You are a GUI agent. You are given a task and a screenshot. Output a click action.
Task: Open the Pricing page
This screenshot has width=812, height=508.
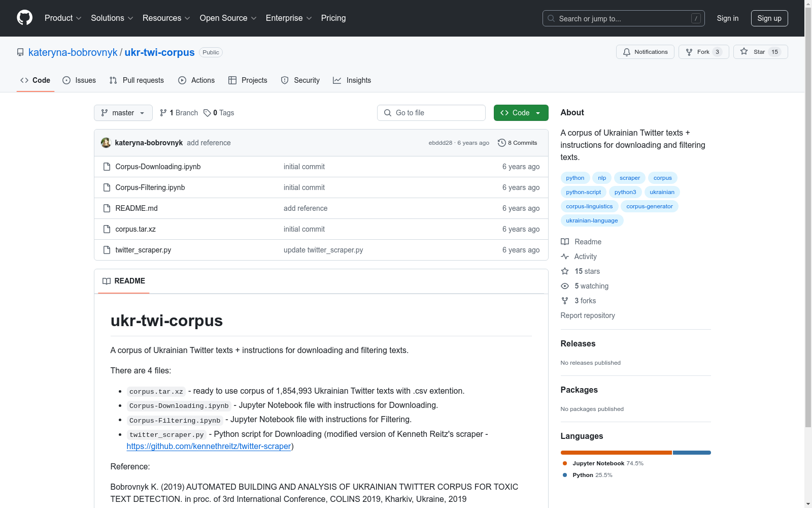[x=333, y=18]
